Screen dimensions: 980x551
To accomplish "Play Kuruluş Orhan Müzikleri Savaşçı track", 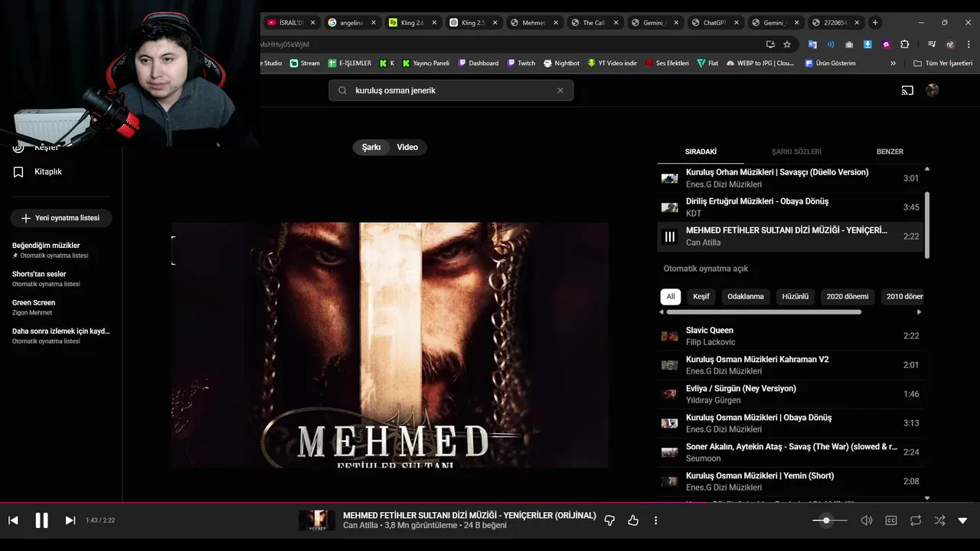I will click(x=790, y=178).
